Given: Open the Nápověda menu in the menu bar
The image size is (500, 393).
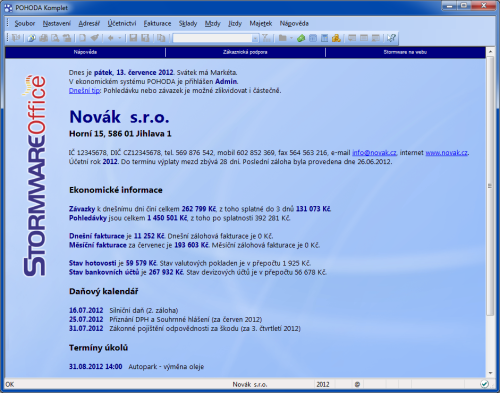Looking at the screenshot, I should (x=294, y=23).
